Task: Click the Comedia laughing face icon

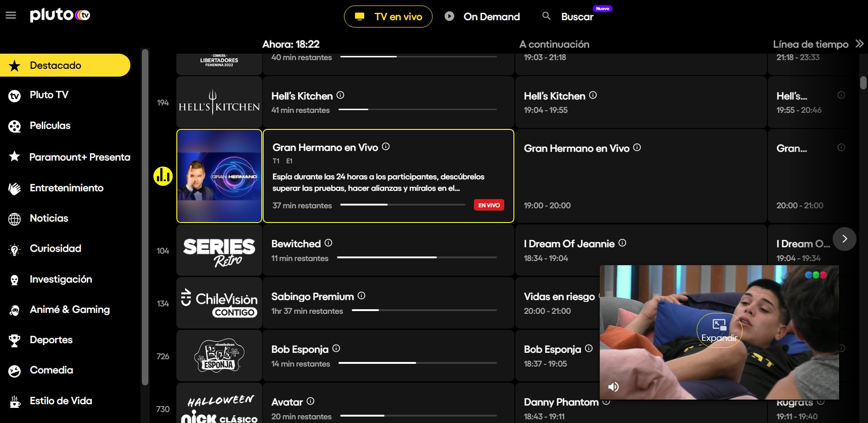Action: point(15,371)
